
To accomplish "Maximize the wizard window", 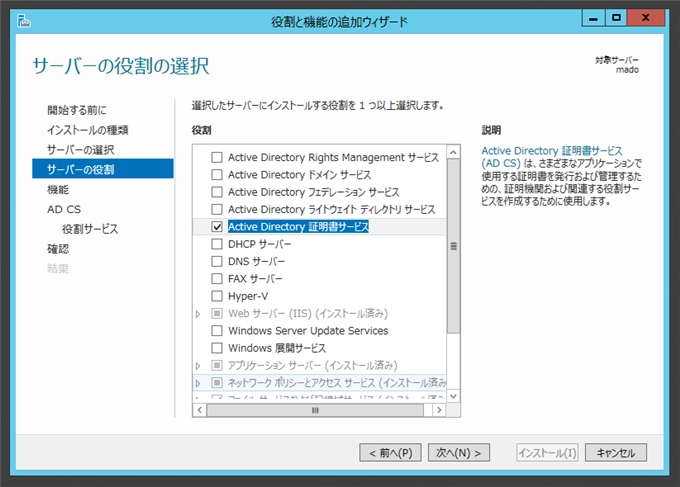I will tap(616, 19).
